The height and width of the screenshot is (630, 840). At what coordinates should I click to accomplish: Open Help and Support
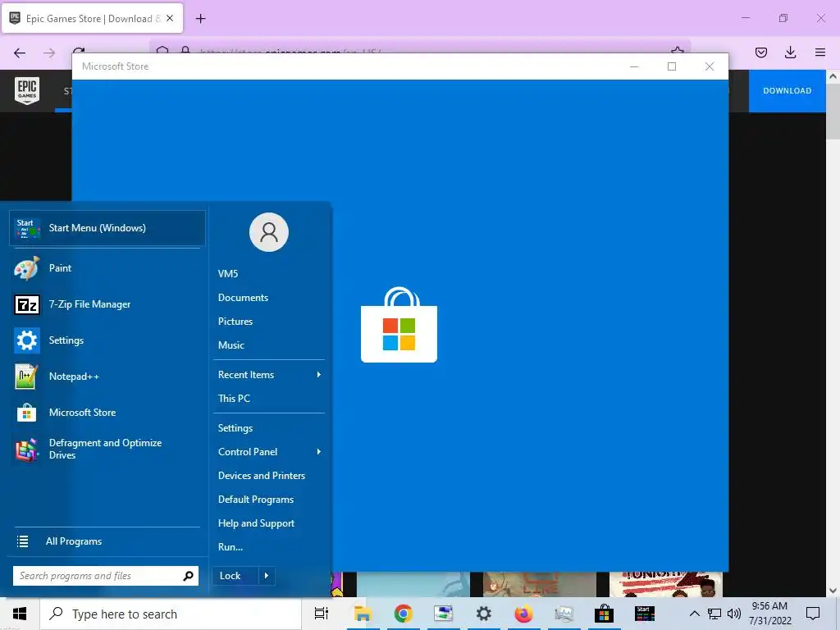(256, 523)
